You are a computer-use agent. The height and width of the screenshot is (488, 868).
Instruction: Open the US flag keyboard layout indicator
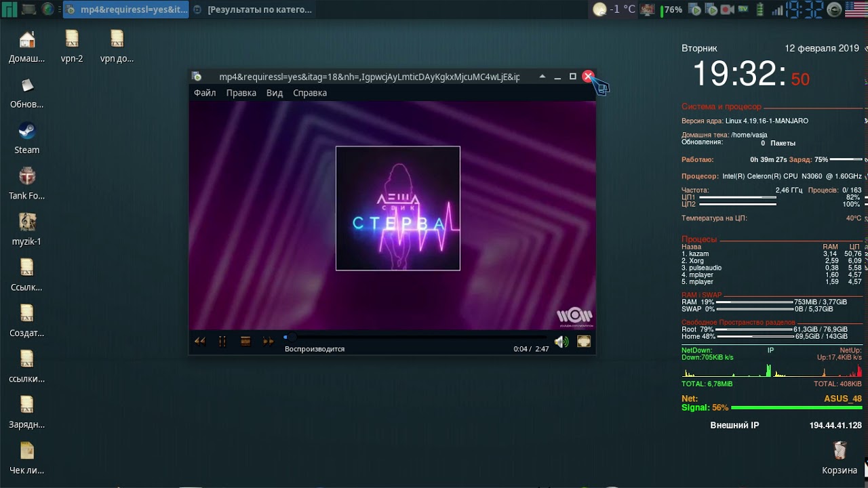(856, 9)
